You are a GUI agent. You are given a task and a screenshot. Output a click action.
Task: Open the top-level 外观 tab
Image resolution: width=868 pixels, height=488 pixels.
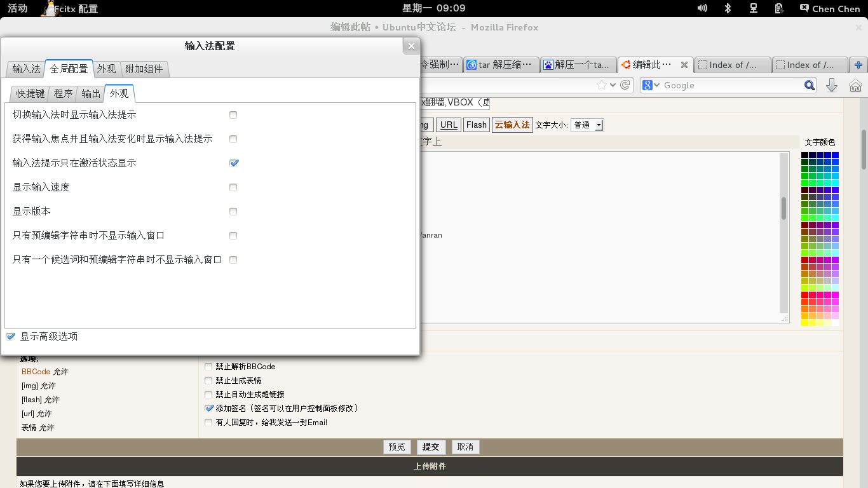point(106,69)
